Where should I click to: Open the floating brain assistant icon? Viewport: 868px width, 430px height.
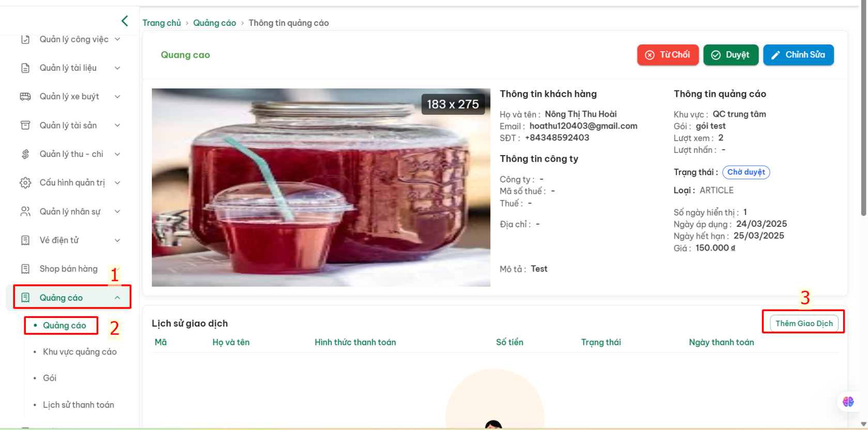click(x=848, y=402)
